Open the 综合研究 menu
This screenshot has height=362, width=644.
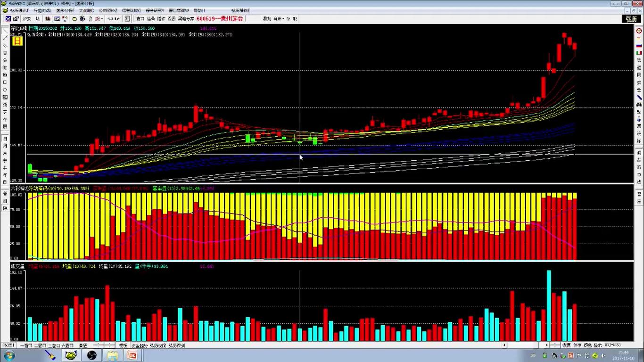(x=155, y=10)
